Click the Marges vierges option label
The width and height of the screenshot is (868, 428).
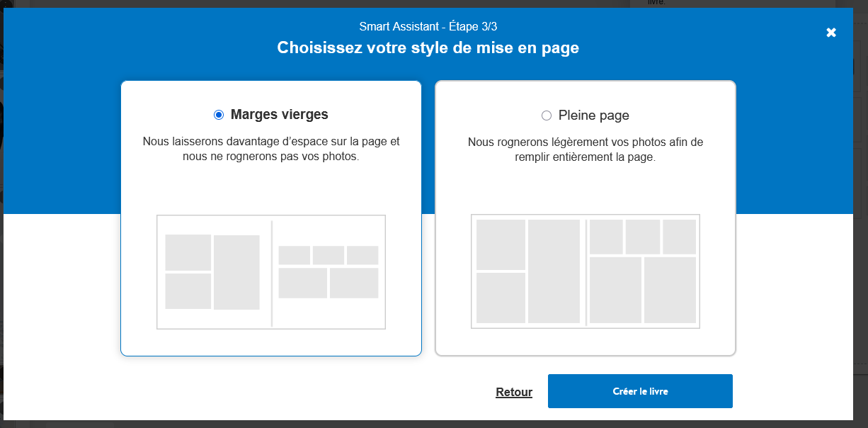click(x=279, y=115)
